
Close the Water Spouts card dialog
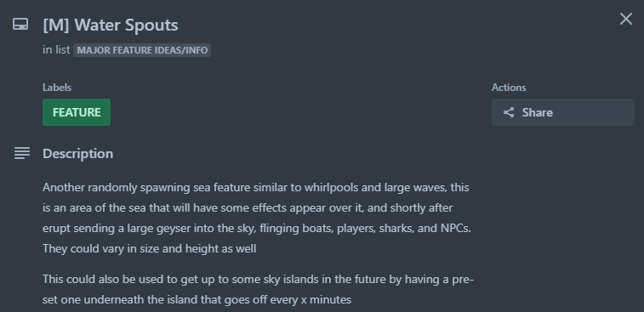tap(626, 19)
